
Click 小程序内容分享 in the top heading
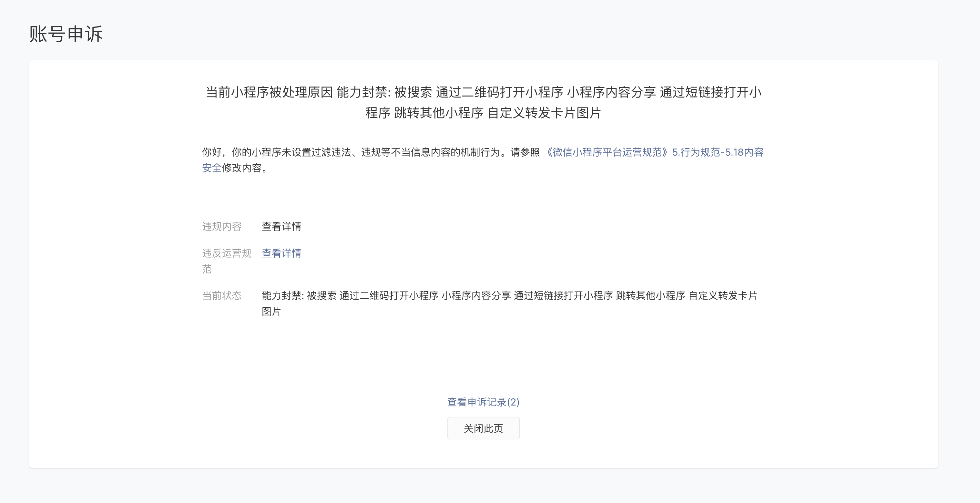611,92
